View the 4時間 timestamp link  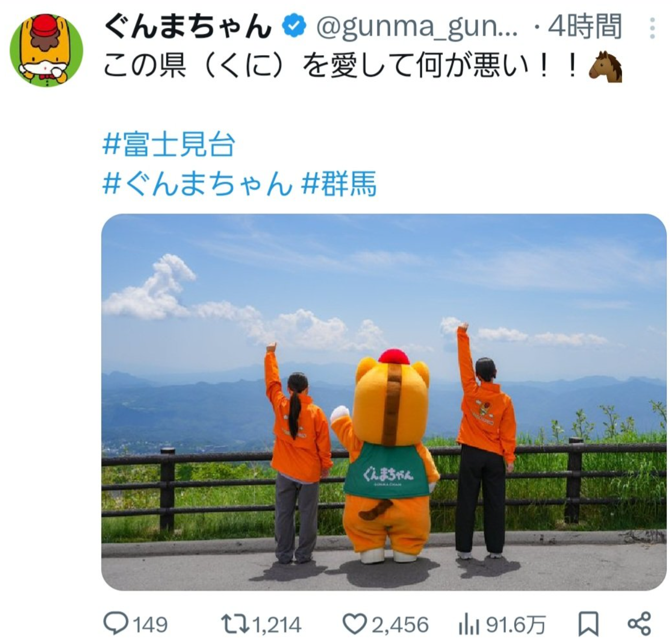[x=584, y=28]
